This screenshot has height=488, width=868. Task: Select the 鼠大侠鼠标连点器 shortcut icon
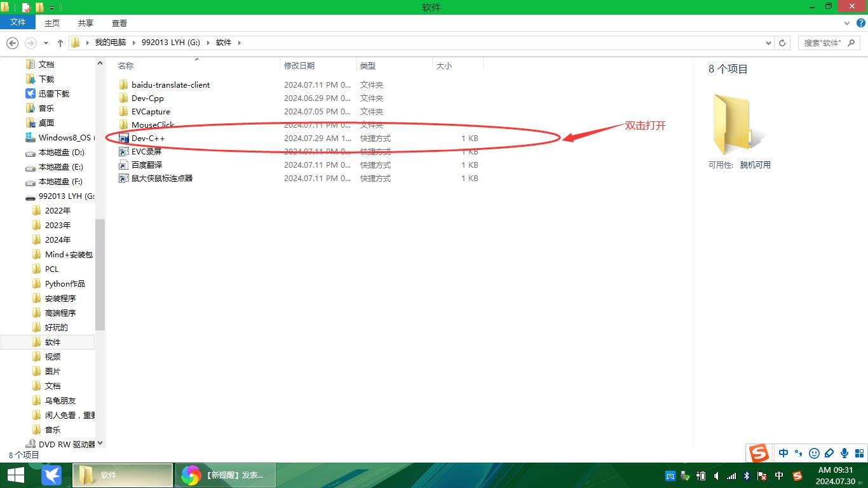tap(123, 178)
